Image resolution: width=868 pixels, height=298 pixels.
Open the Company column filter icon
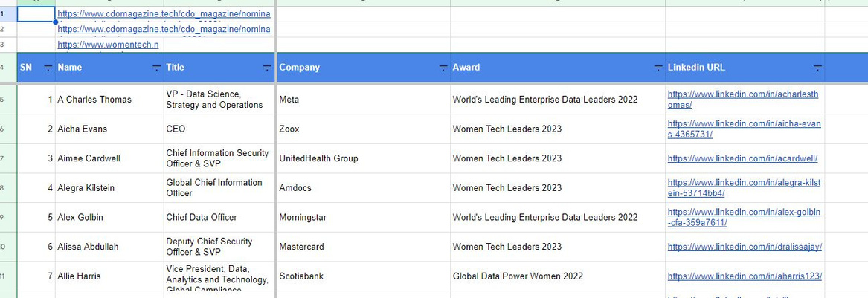pos(443,68)
